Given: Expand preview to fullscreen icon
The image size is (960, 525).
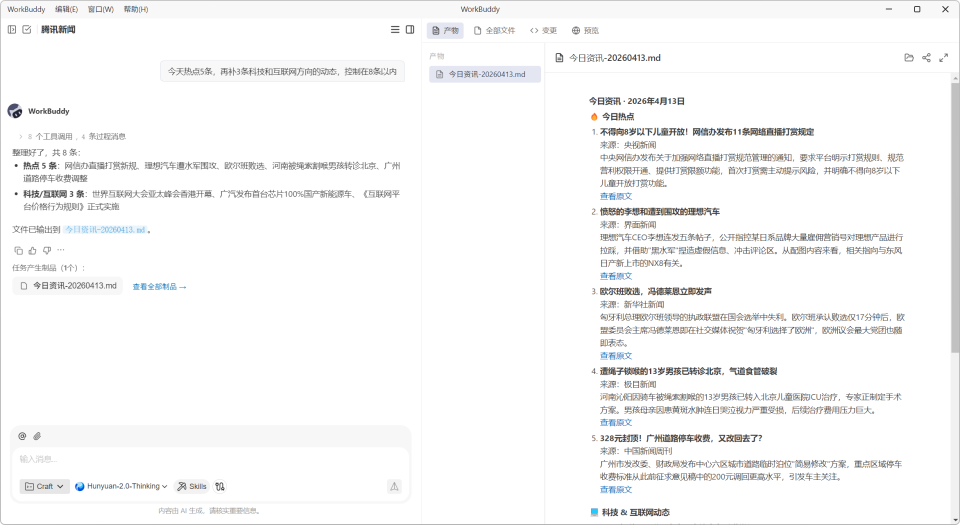Looking at the screenshot, I should tap(943, 58).
